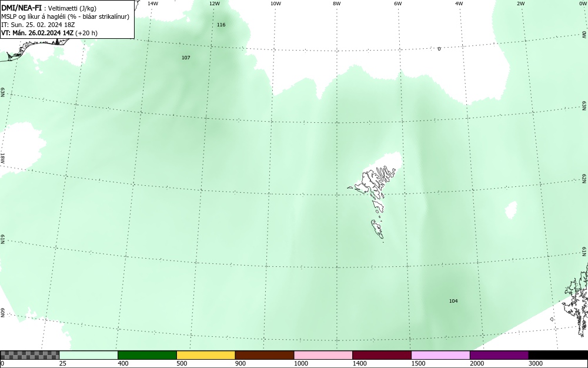Click the 6W longitude label

(398, 4)
